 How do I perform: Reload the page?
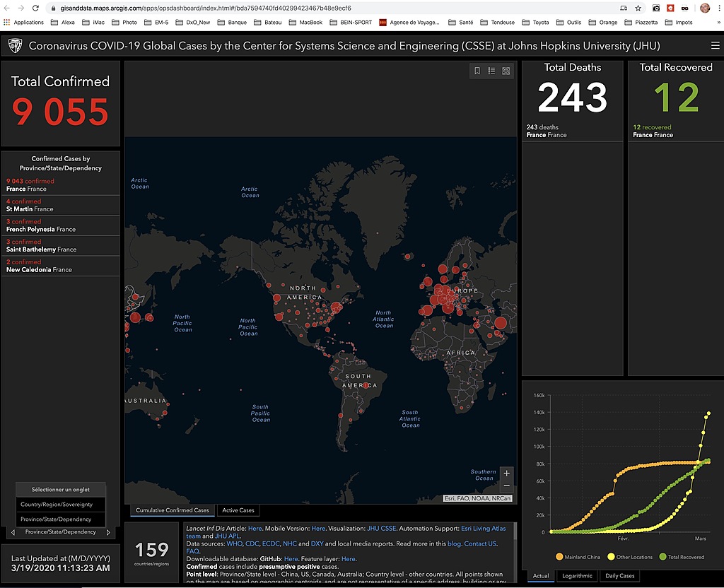[35, 8]
